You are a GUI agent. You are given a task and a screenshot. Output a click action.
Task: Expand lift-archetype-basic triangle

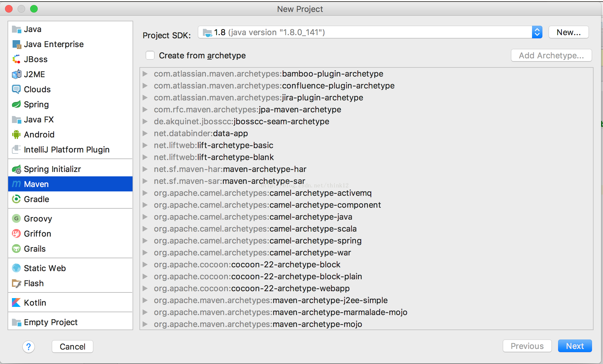[x=145, y=145]
